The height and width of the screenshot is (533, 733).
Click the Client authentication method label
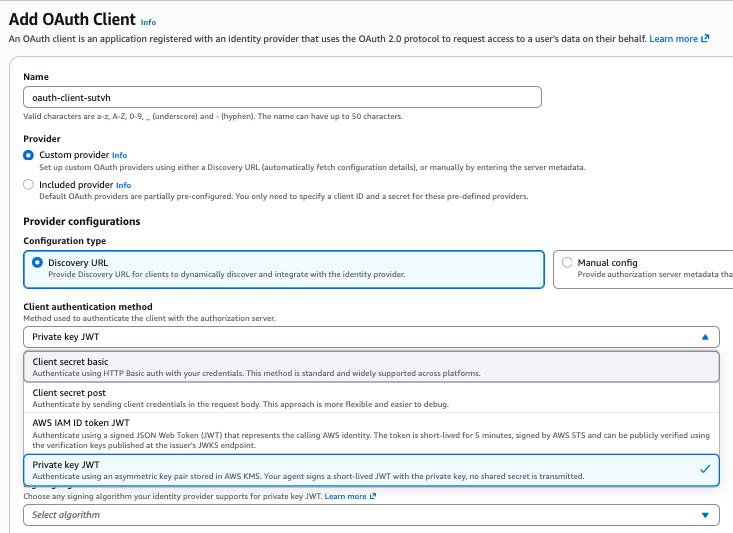(x=88, y=307)
